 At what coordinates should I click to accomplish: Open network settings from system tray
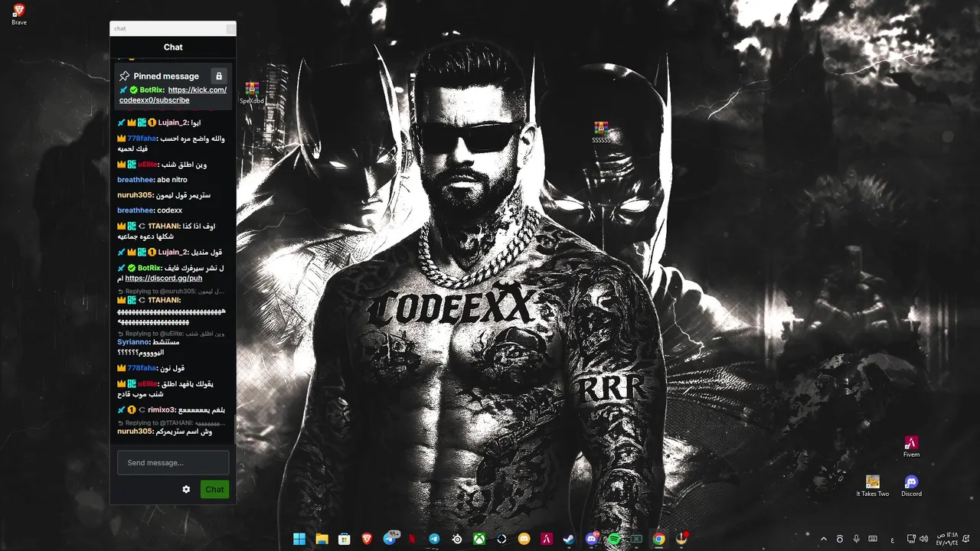pyautogui.click(x=911, y=539)
